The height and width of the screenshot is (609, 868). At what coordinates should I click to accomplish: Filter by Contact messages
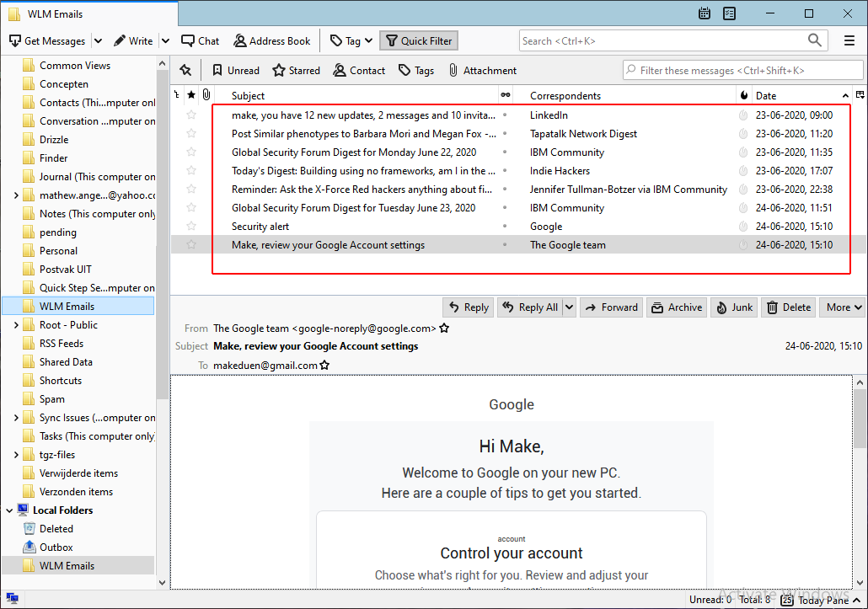(359, 70)
